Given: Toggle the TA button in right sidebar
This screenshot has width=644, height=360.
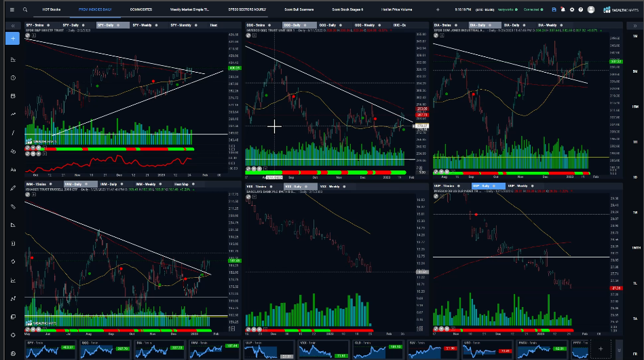Looking at the screenshot, I should click(635, 319).
